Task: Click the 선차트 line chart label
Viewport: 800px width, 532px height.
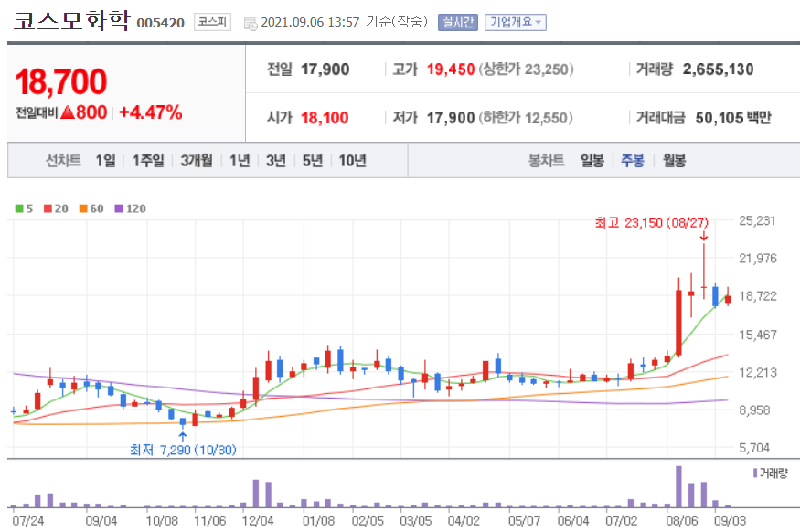Action: (x=63, y=161)
